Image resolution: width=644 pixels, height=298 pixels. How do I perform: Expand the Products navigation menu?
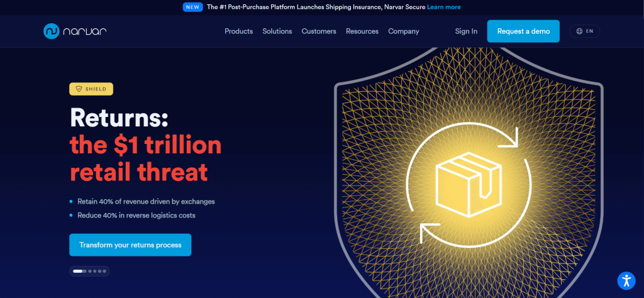click(x=238, y=31)
